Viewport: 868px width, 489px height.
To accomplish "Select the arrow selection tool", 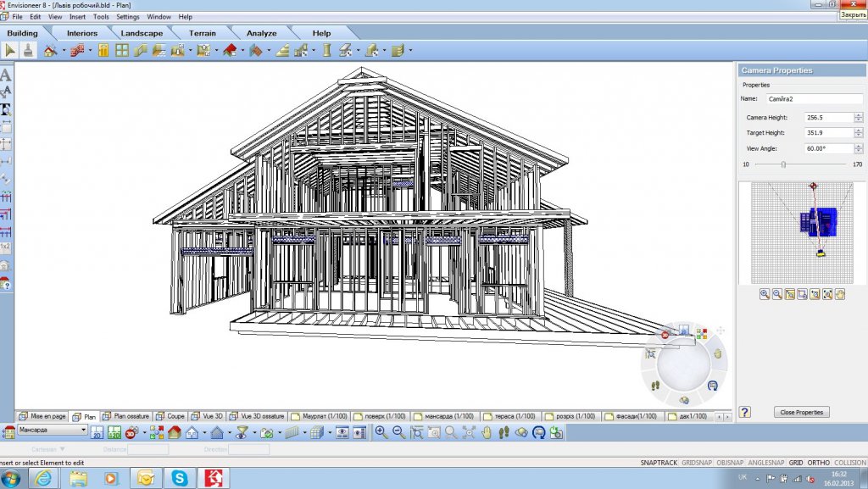I will tap(10, 51).
